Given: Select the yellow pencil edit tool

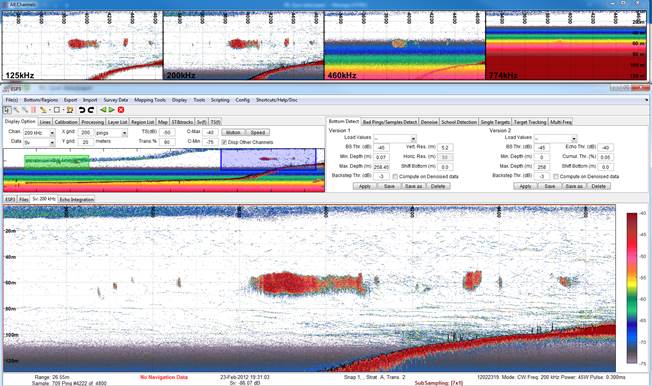Looking at the screenshot, I should pyautogui.click(x=43, y=110).
